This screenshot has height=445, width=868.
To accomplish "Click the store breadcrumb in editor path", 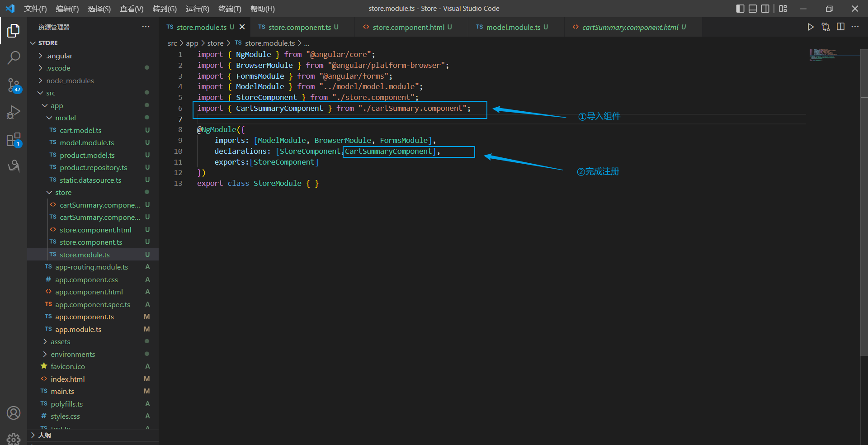I will click(x=215, y=43).
